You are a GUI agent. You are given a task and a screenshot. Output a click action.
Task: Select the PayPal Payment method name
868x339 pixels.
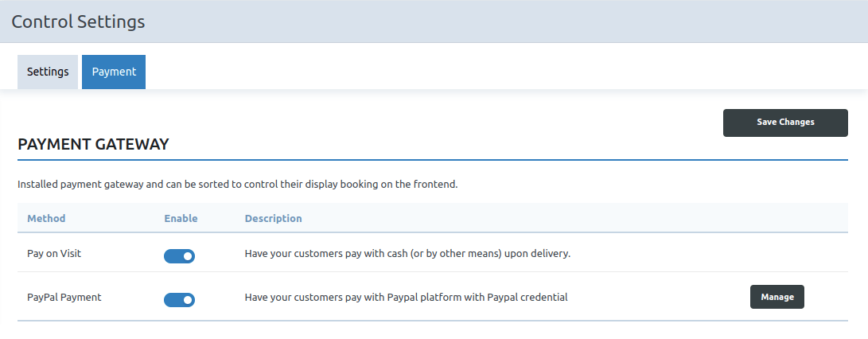tap(64, 298)
